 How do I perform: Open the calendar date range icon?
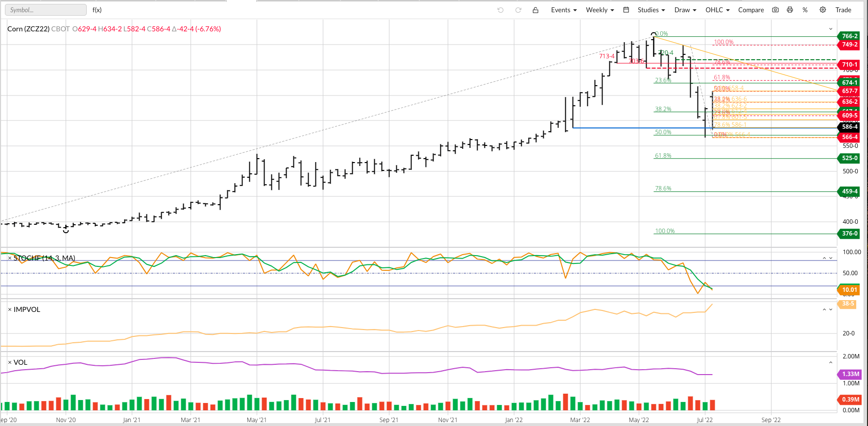pos(626,10)
